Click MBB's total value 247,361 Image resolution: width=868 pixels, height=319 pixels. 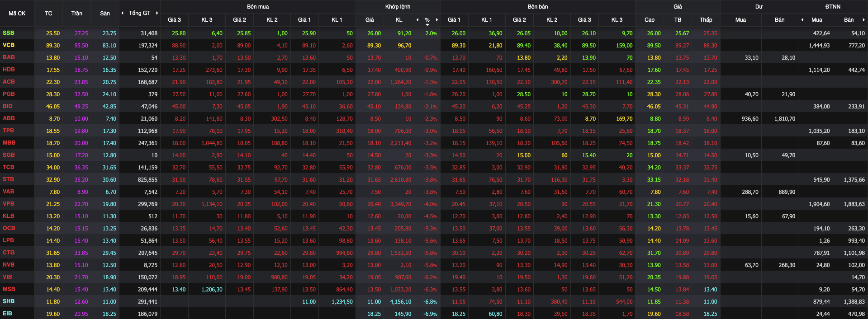pos(147,143)
